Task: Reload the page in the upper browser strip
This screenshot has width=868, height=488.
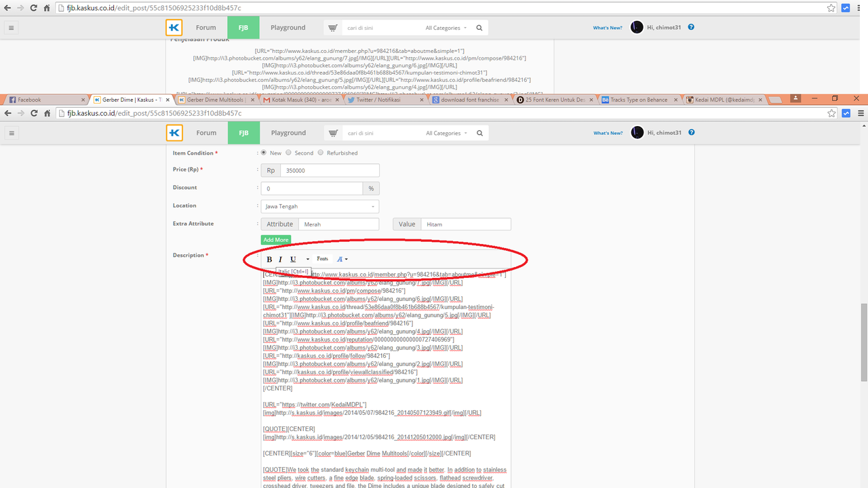Action: point(34,8)
